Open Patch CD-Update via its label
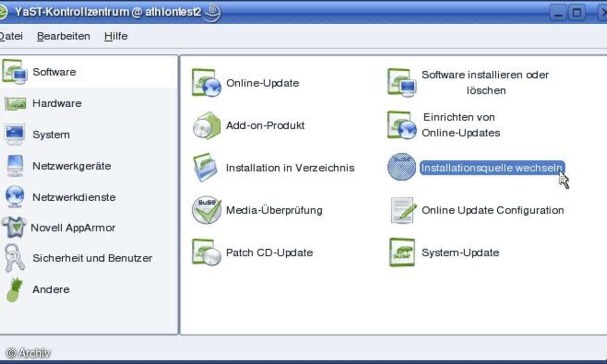 click(270, 252)
